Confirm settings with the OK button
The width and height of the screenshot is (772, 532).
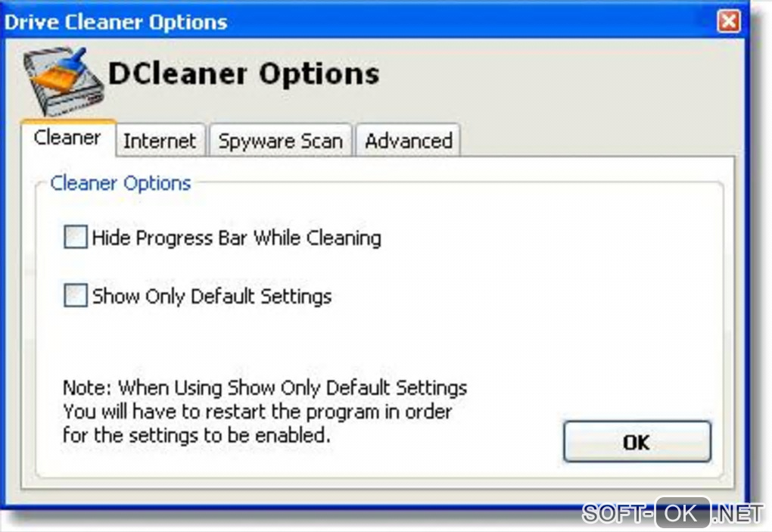[637, 441]
